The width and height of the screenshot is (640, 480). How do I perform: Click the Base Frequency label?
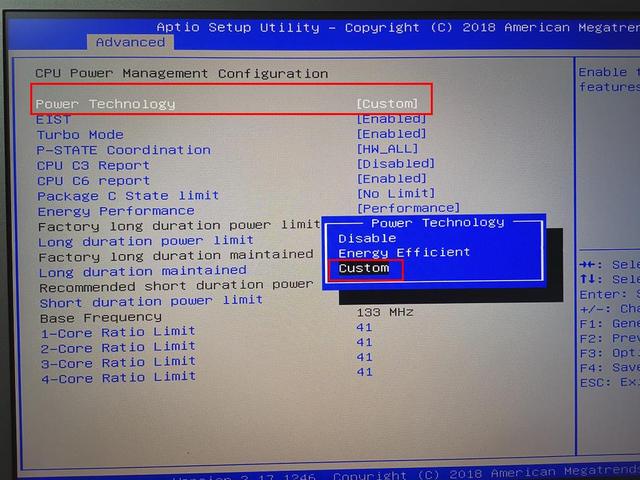pyautogui.click(x=101, y=318)
